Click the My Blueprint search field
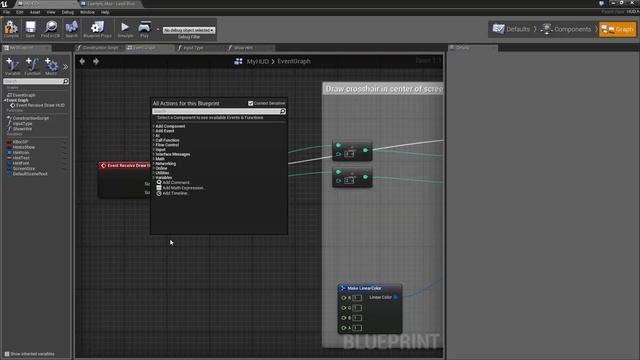The width and height of the screenshot is (640, 360). click(x=33, y=81)
